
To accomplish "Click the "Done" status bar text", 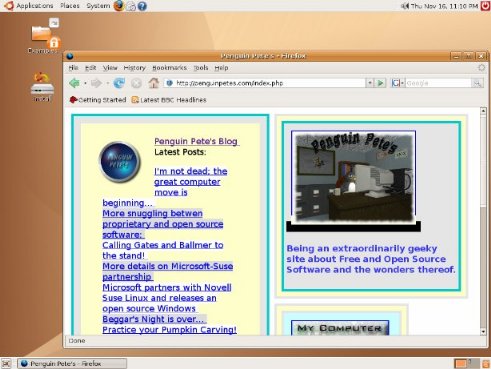I will [77, 341].
